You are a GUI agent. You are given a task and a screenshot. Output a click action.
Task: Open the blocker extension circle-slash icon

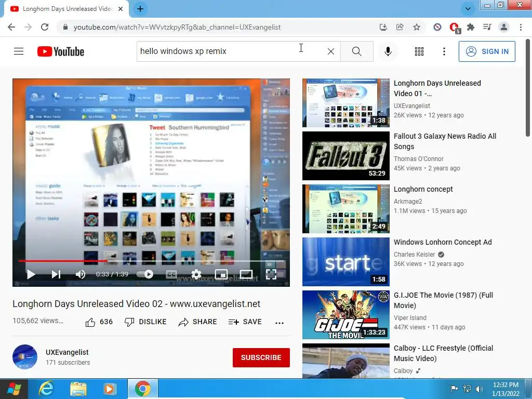pos(437,27)
